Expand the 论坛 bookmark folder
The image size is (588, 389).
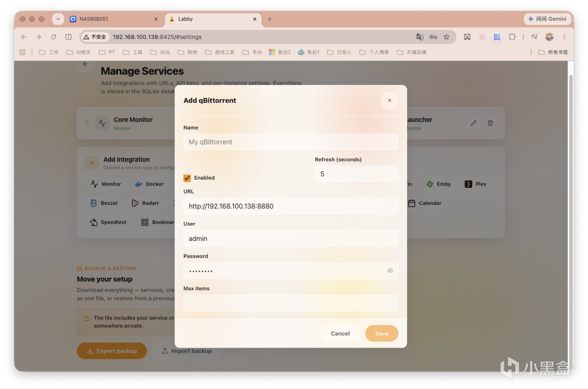[x=160, y=52]
